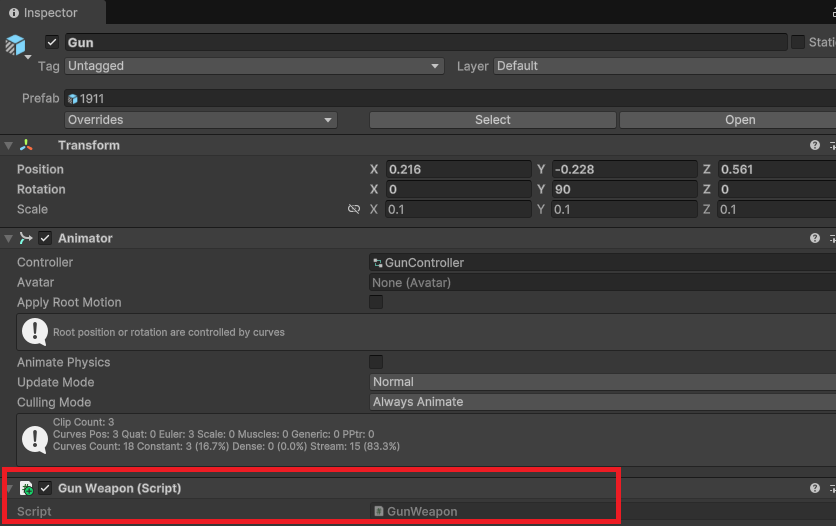Open Gun Weapon script help icon
The width and height of the screenshot is (836, 526).
pyautogui.click(x=815, y=488)
